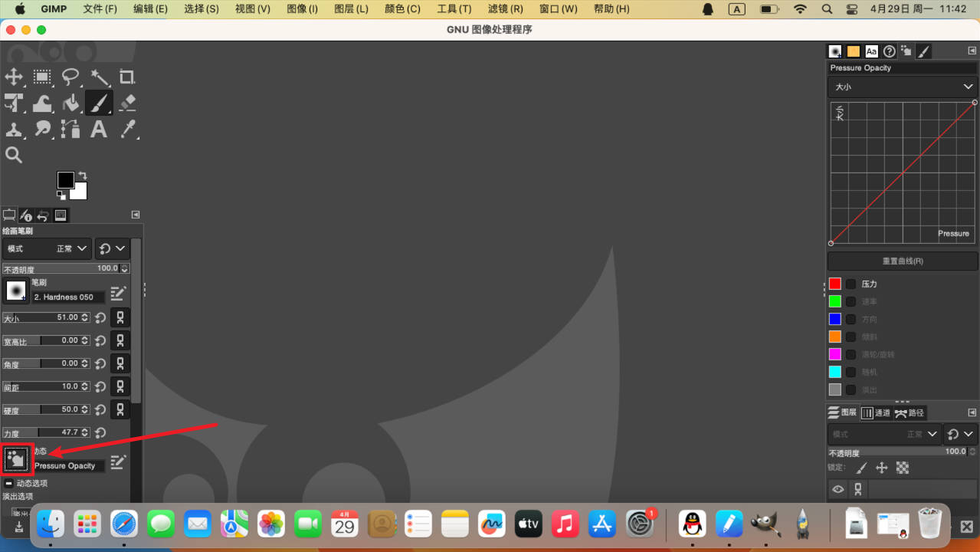Switch to the 通道 channels tab
This screenshot has width=980, height=552.
[875, 412]
